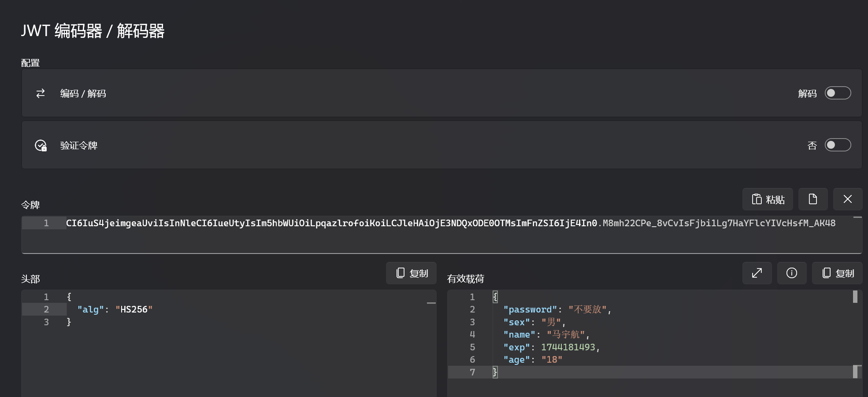Viewport: 868px width, 397px height.
Task: Click the swap arrows icon beside 编码 / 解码
Action: point(41,93)
